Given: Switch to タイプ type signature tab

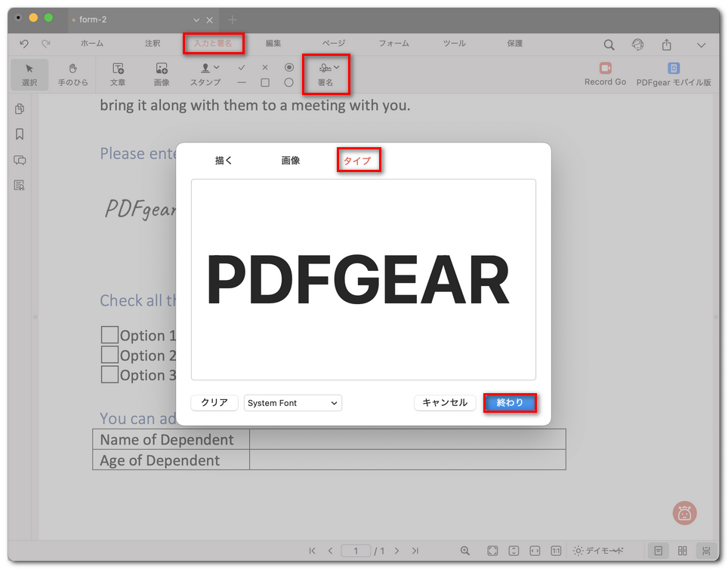Looking at the screenshot, I should [x=357, y=161].
